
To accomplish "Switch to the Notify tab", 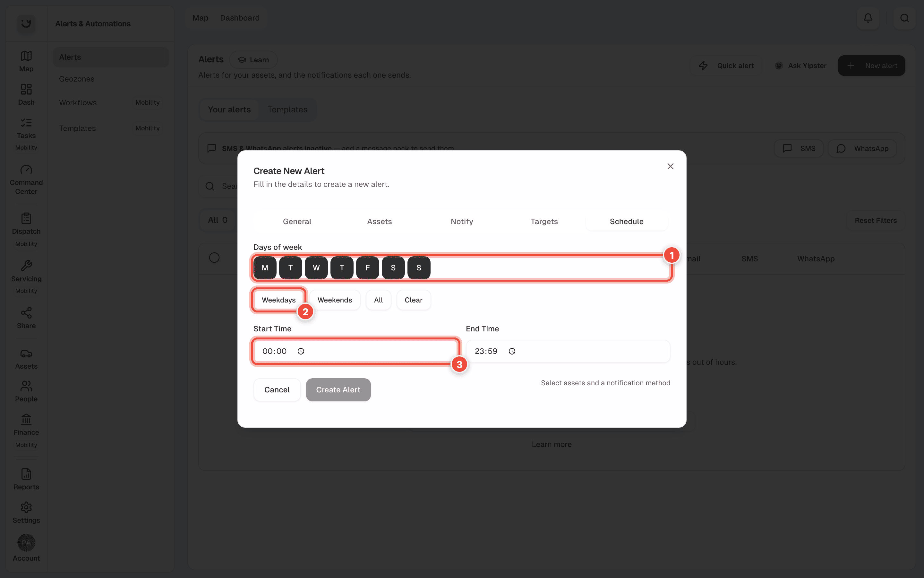I will (462, 222).
